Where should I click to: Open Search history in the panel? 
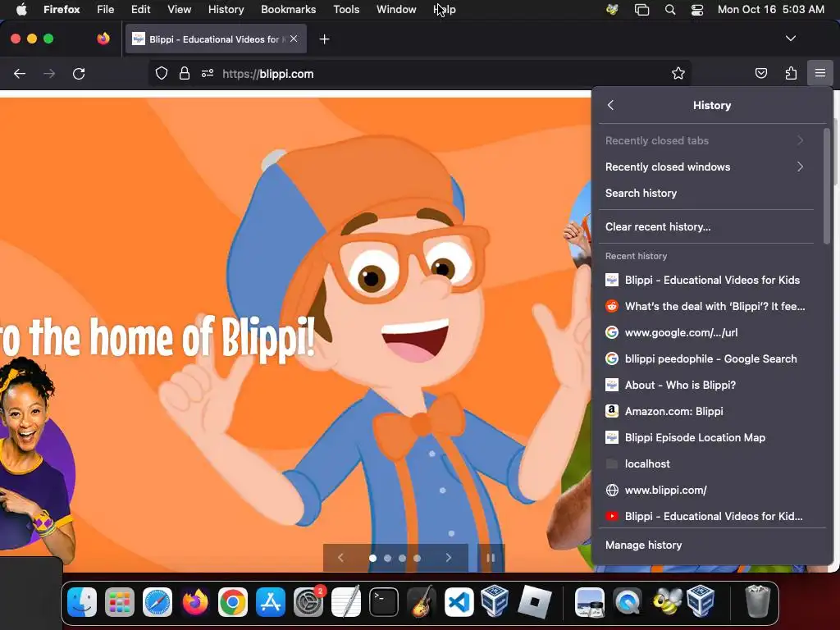(705, 193)
